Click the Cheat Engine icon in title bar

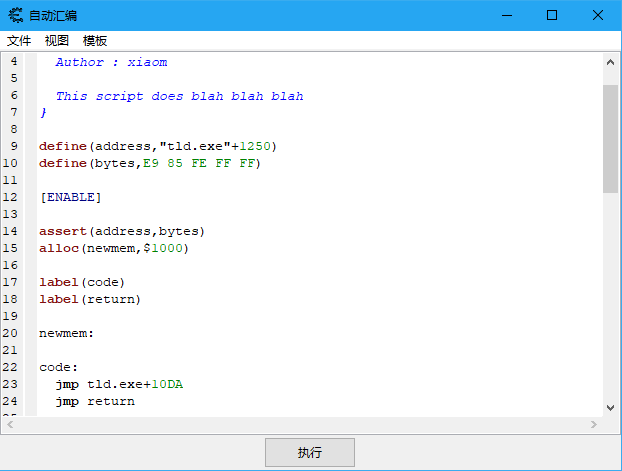16,15
